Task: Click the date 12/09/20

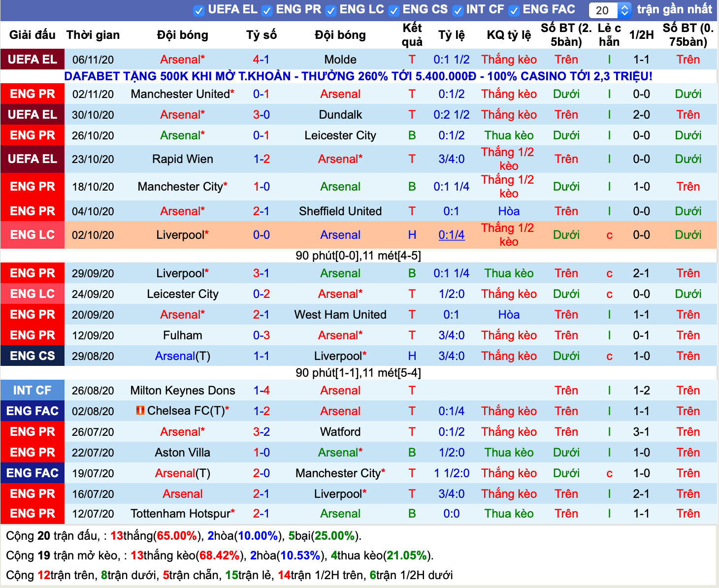Action: (93, 335)
